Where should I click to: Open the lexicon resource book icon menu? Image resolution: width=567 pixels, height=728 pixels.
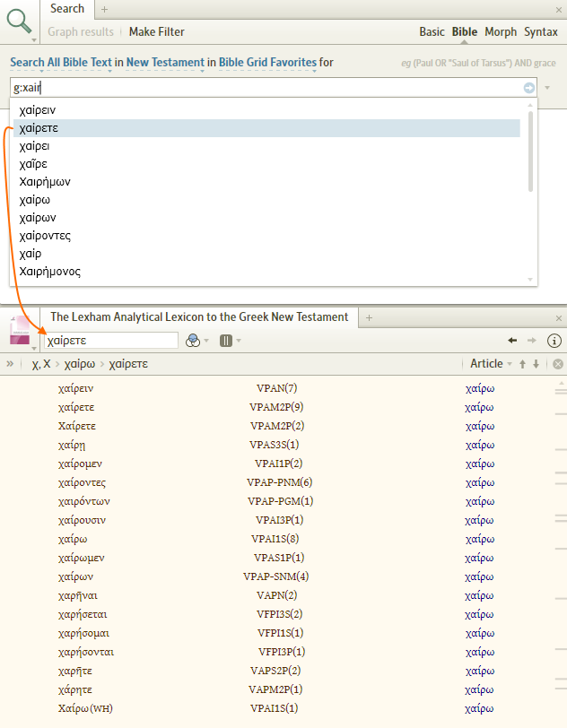click(20, 331)
